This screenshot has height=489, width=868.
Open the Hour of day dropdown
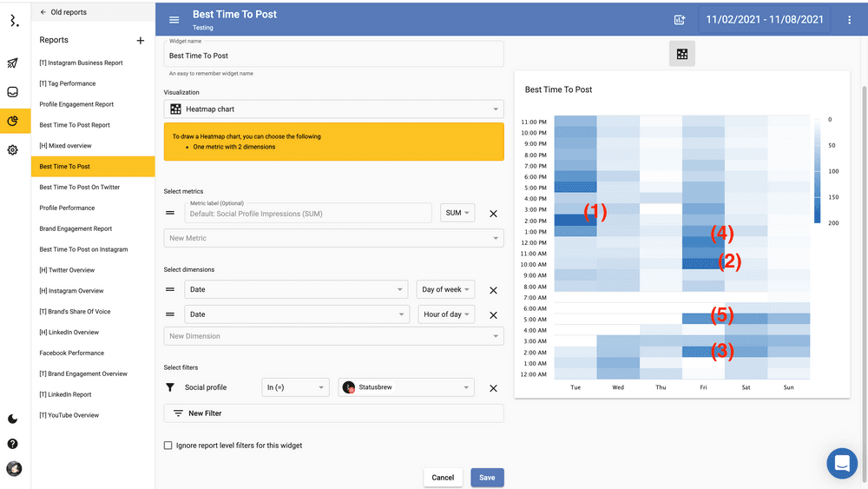tap(446, 314)
